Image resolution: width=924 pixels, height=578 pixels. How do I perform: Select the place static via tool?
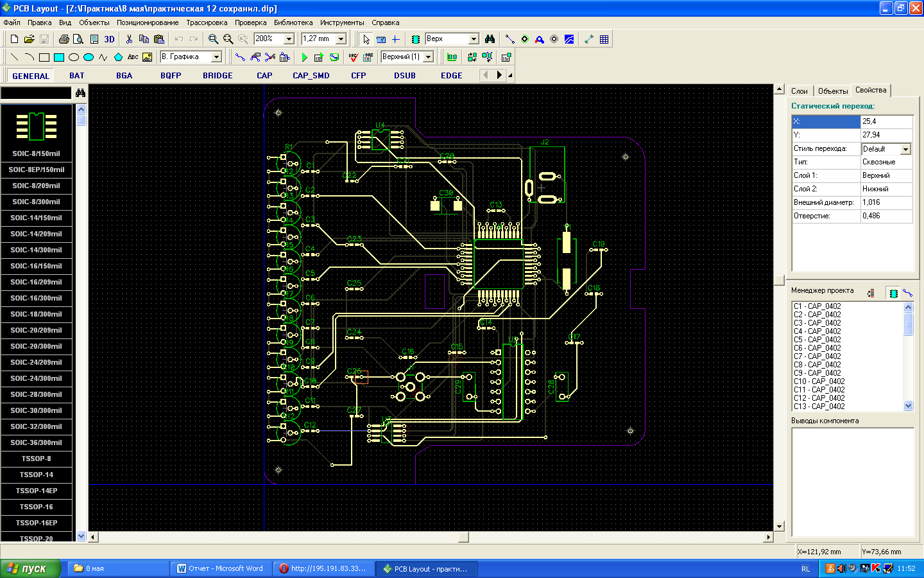(x=525, y=39)
